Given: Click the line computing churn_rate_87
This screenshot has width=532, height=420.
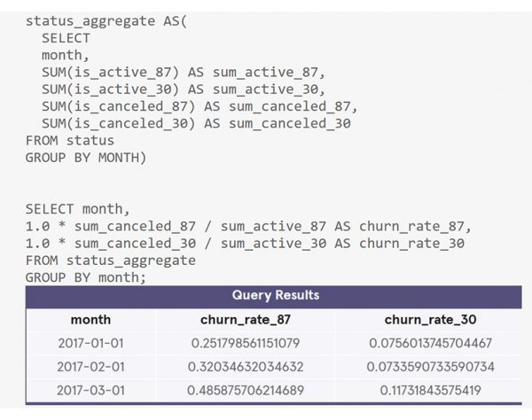Looking at the screenshot, I should click(x=239, y=227).
